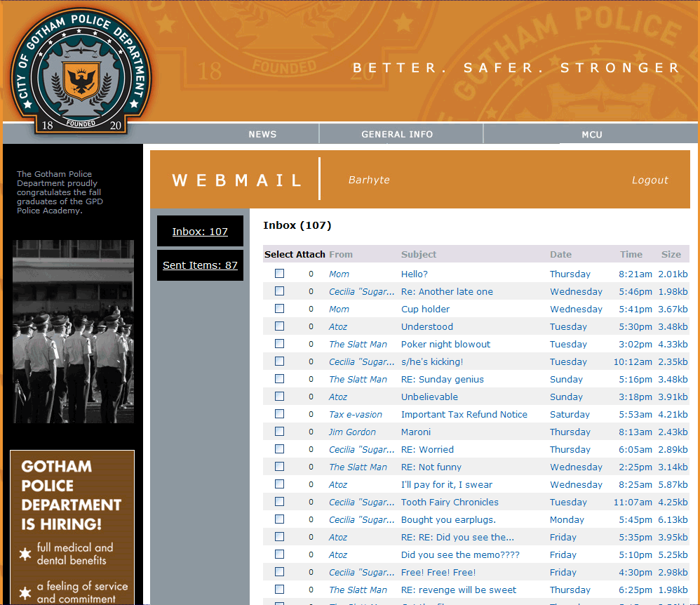
Task: Select the checkbox for Poker night blowout
Action: click(279, 344)
